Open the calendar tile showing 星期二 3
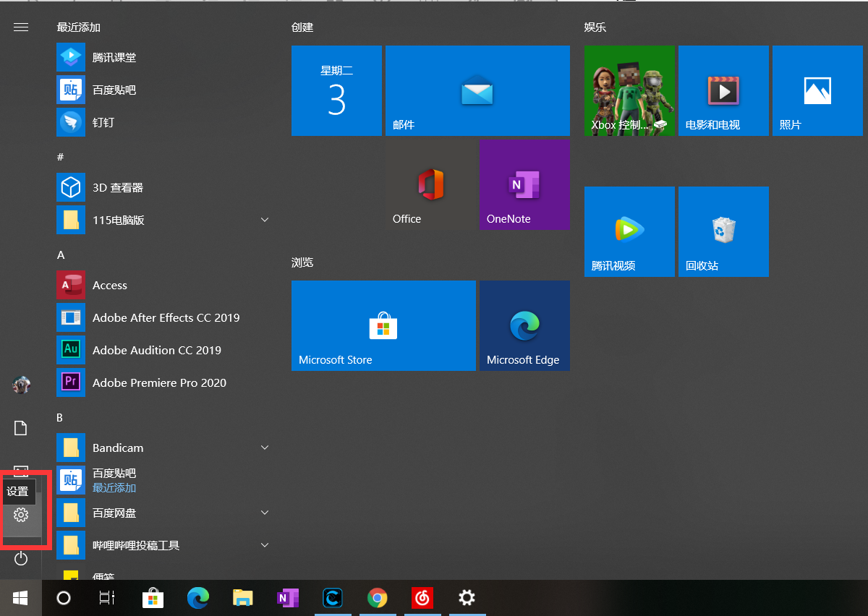 coord(336,90)
